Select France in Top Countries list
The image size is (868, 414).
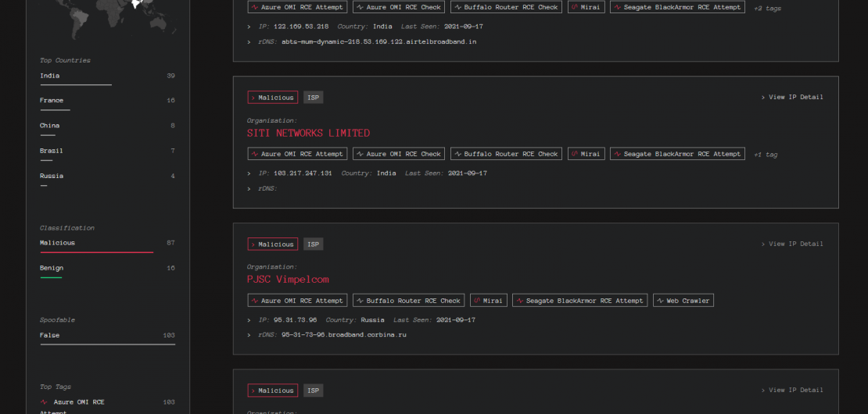click(52, 101)
